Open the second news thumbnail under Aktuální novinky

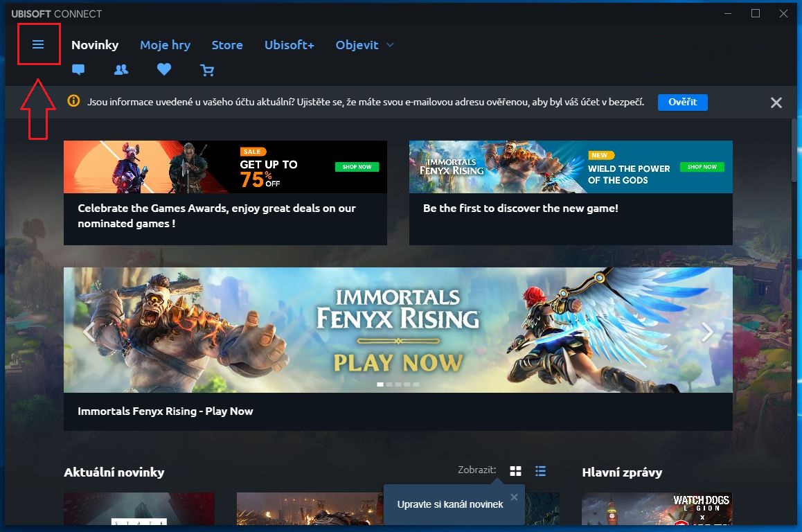[x=310, y=508]
